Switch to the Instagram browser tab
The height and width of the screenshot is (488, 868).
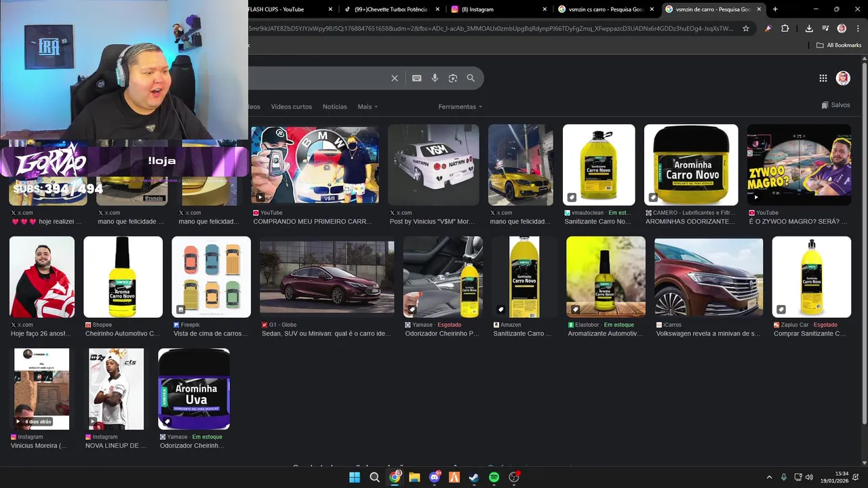498,9
